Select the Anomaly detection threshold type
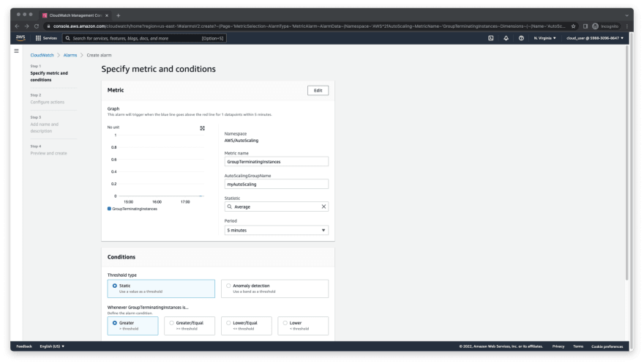The image size is (644, 364). point(274,289)
